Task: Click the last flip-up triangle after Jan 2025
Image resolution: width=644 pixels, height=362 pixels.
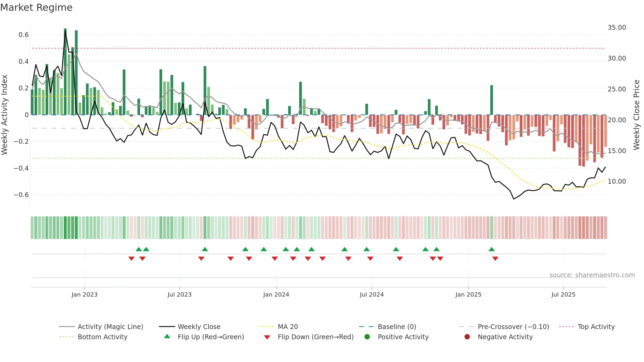Action: 492,249
